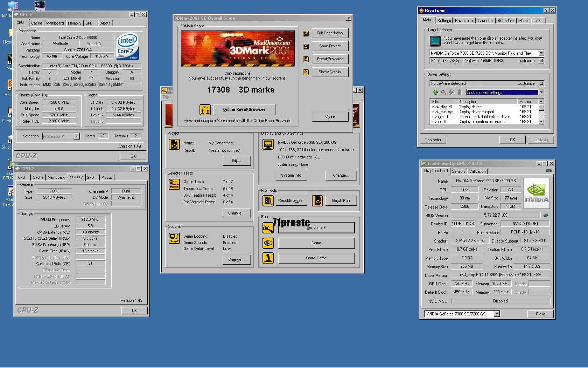Open the Validation tab in GPU-Z

477,171
